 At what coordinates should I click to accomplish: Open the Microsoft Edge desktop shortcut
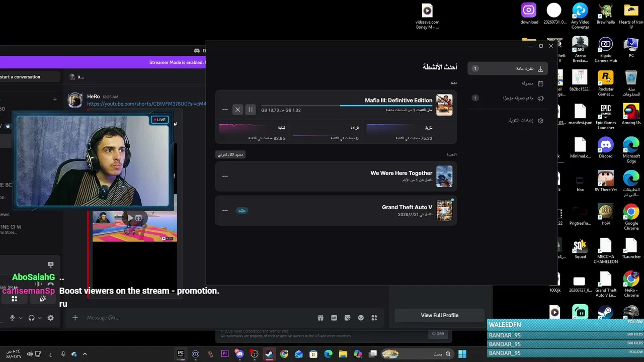[x=631, y=151]
